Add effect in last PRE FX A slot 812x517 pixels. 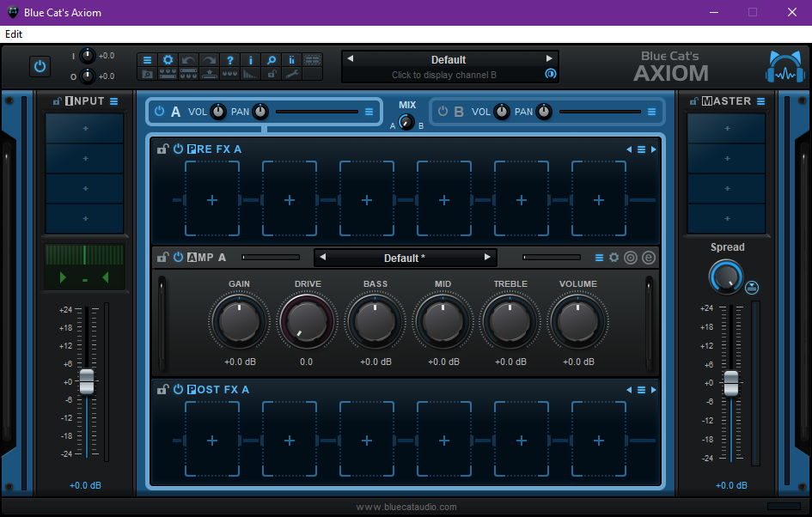click(599, 198)
